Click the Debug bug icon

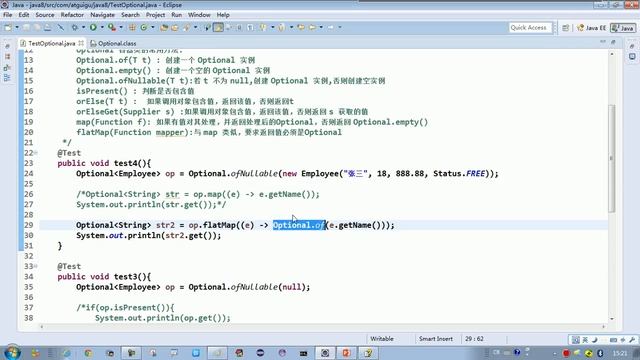(74, 27)
